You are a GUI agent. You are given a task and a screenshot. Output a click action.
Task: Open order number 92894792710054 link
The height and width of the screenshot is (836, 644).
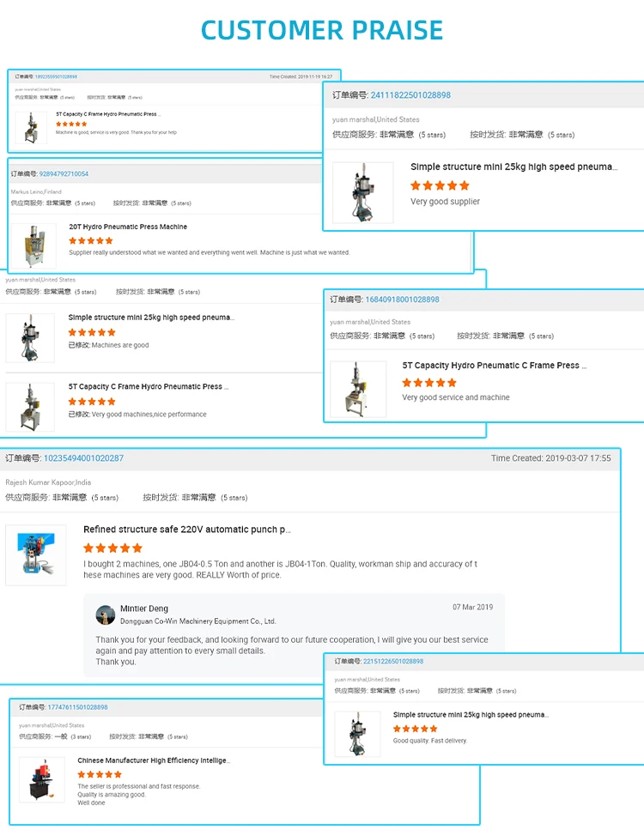(64, 174)
